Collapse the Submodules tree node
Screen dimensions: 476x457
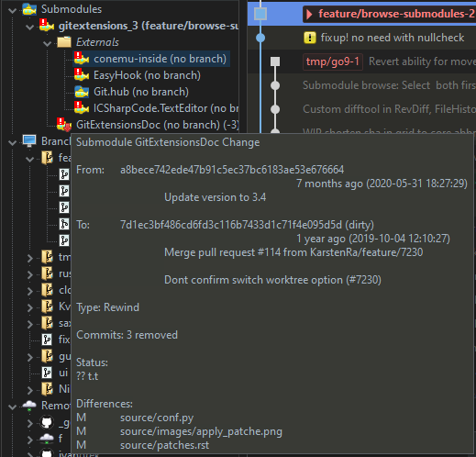12,10
